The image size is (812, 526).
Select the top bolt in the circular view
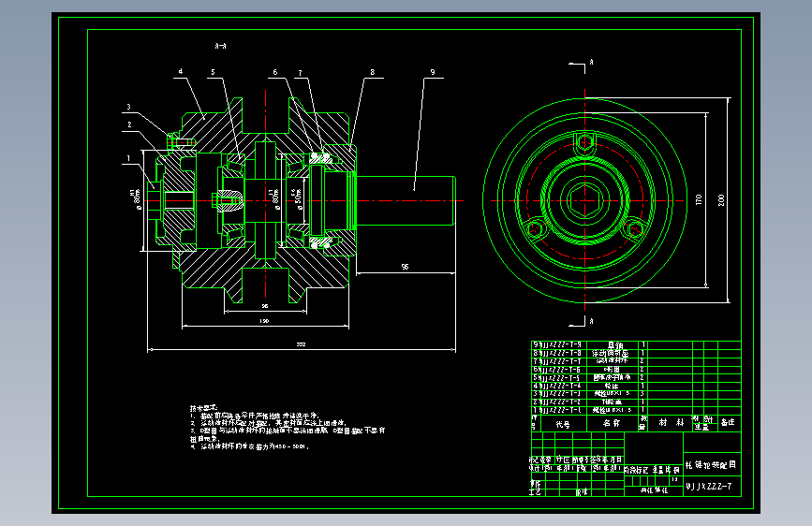click(x=585, y=141)
